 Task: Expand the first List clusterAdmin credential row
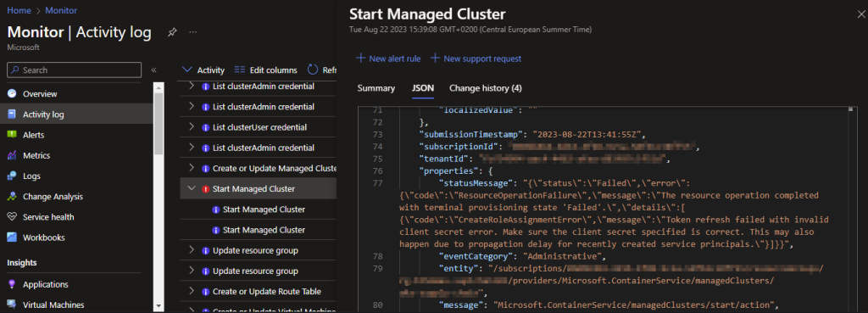[192, 86]
